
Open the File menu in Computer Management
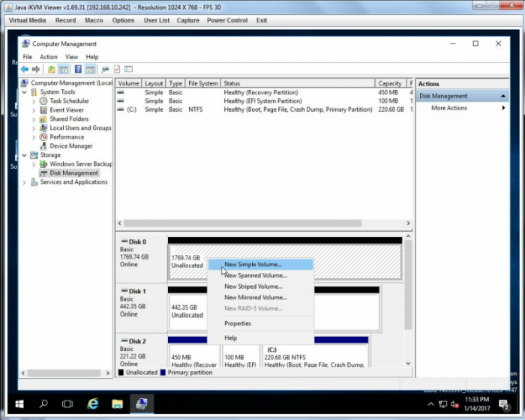pos(28,57)
